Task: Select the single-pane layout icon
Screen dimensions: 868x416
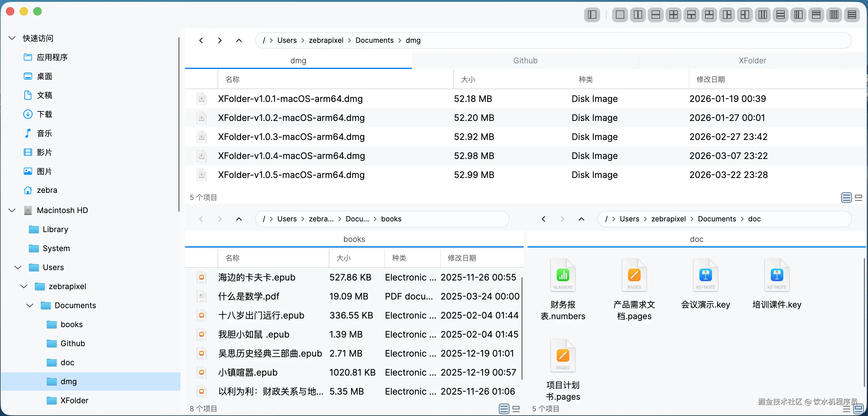Action: (620, 15)
